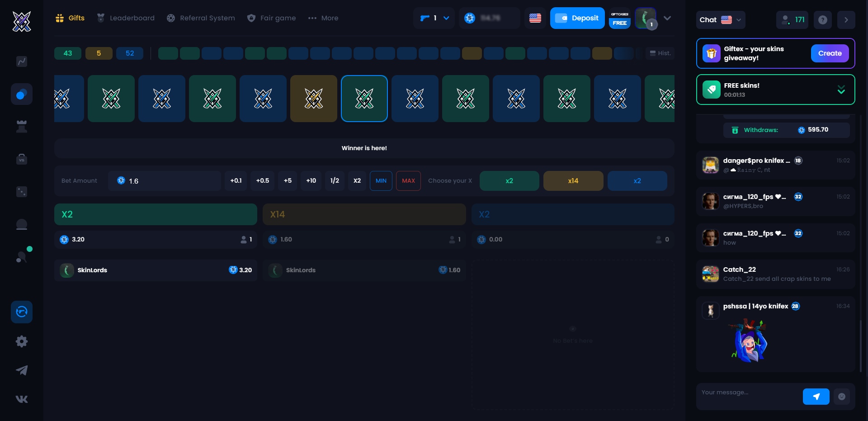Click the green X2 column header

point(156,214)
